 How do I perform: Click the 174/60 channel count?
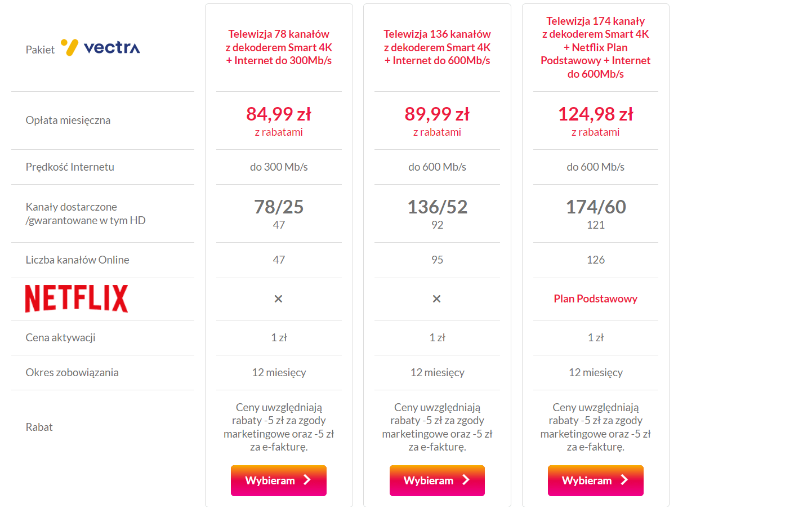pyautogui.click(x=596, y=207)
